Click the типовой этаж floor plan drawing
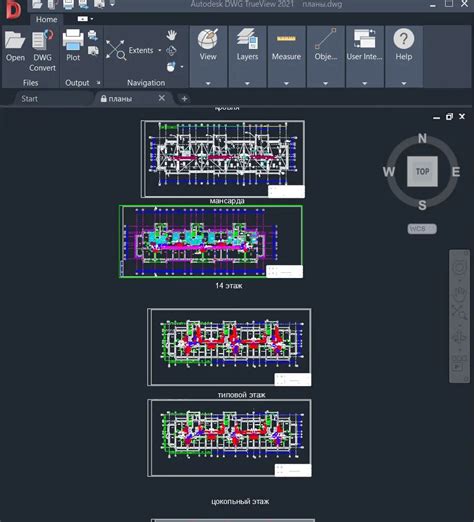This screenshot has height=522, width=474. pos(229,347)
